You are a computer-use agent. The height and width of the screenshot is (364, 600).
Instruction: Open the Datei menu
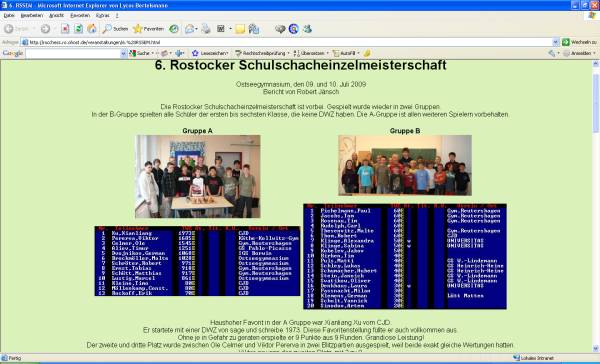pyautogui.click(x=9, y=15)
